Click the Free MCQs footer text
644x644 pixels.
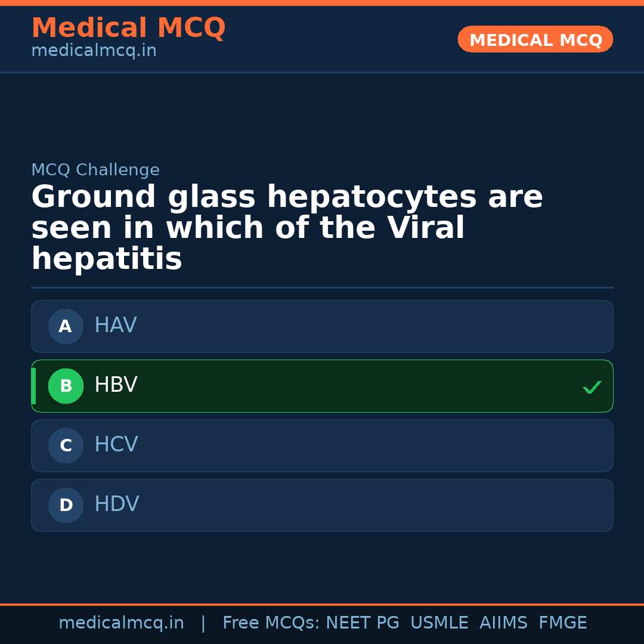(x=271, y=623)
